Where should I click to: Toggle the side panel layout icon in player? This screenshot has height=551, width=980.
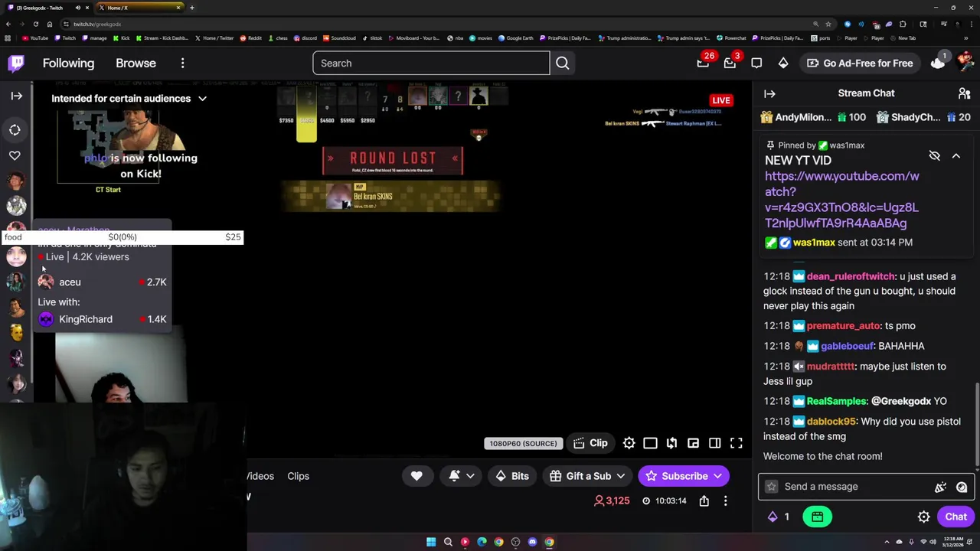[x=714, y=443]
